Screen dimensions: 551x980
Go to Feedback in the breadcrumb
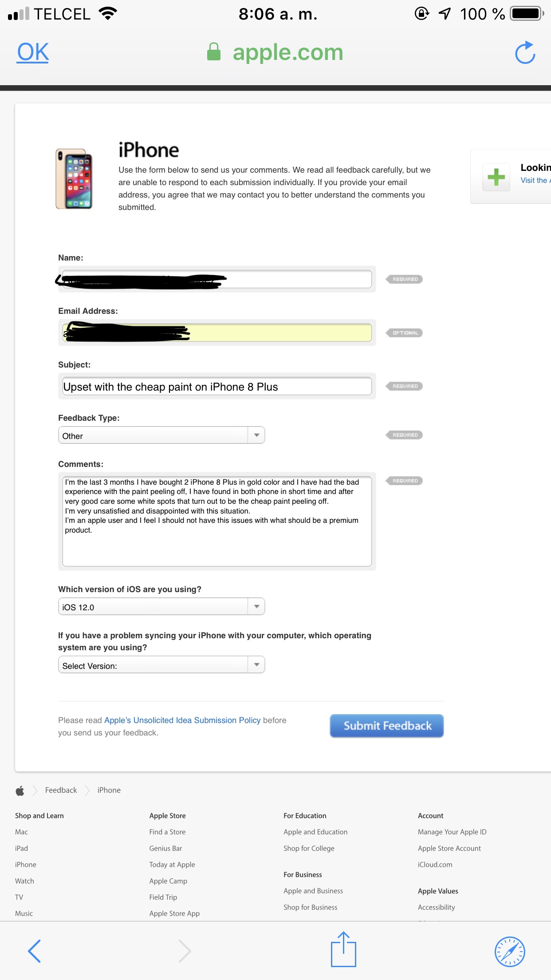click(61, 790)
